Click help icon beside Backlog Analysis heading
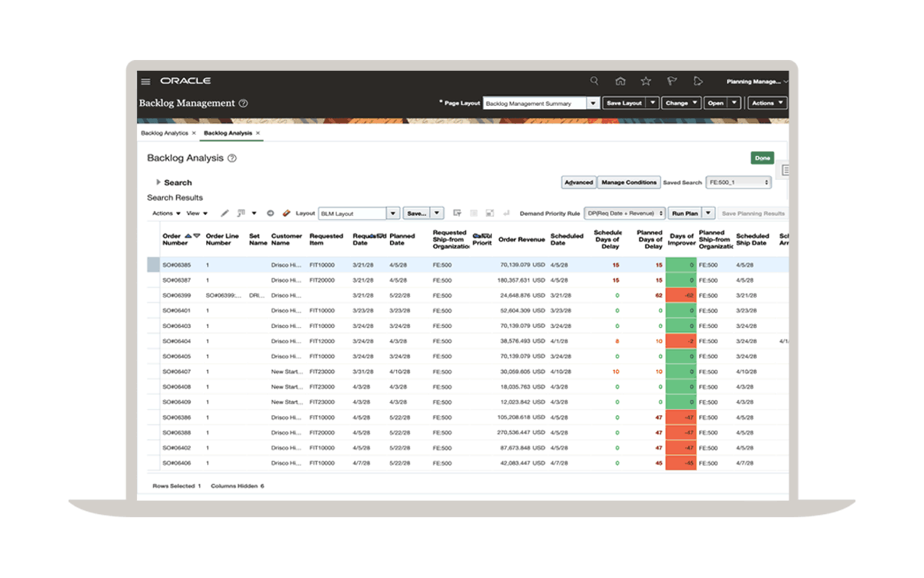The width and height of the screenshot is (924, 578). (x=232, y=158)
